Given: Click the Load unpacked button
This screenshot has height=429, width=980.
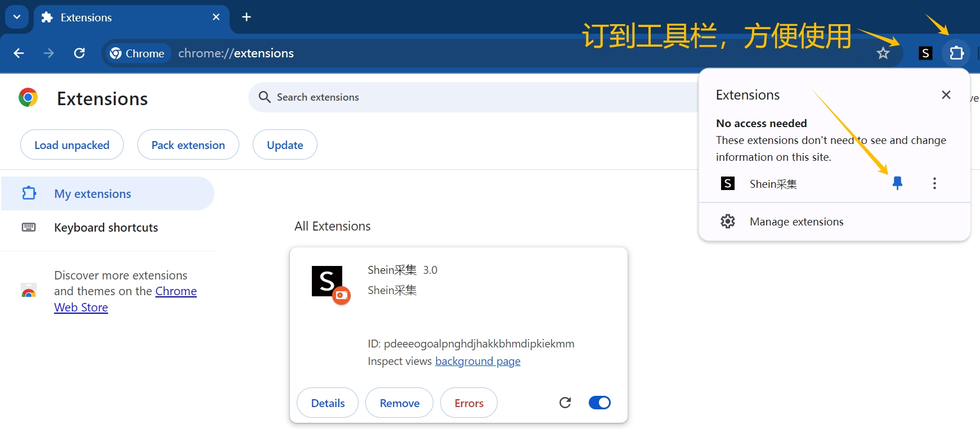Looking at the screenshot, I should click(x=72, y=145).
